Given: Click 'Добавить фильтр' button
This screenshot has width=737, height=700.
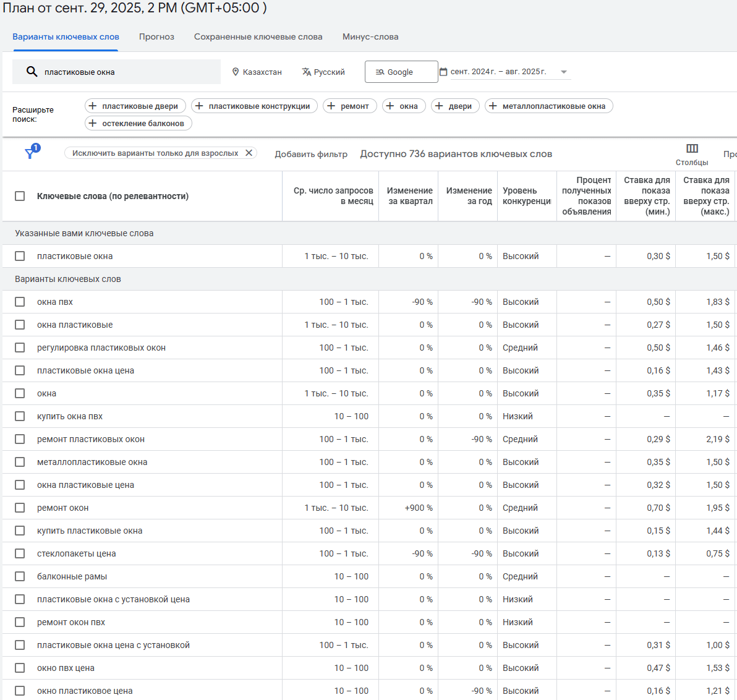Looking at the screenshot, I should pos(311,154).
